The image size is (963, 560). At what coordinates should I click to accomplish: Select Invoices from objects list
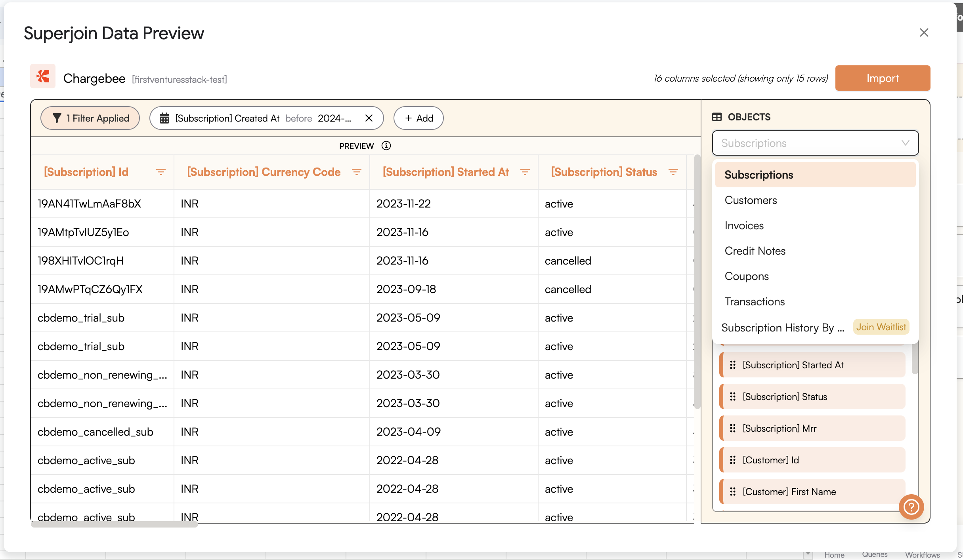point(744,226)
